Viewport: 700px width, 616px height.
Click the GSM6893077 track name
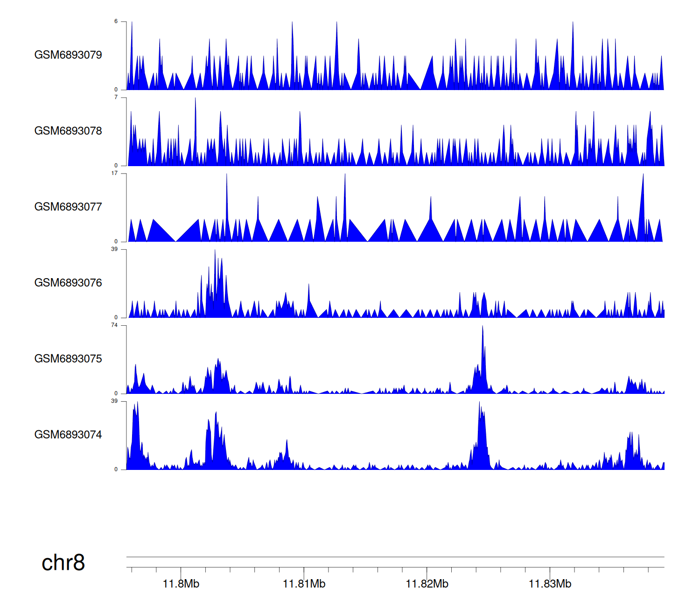(68, 207)
